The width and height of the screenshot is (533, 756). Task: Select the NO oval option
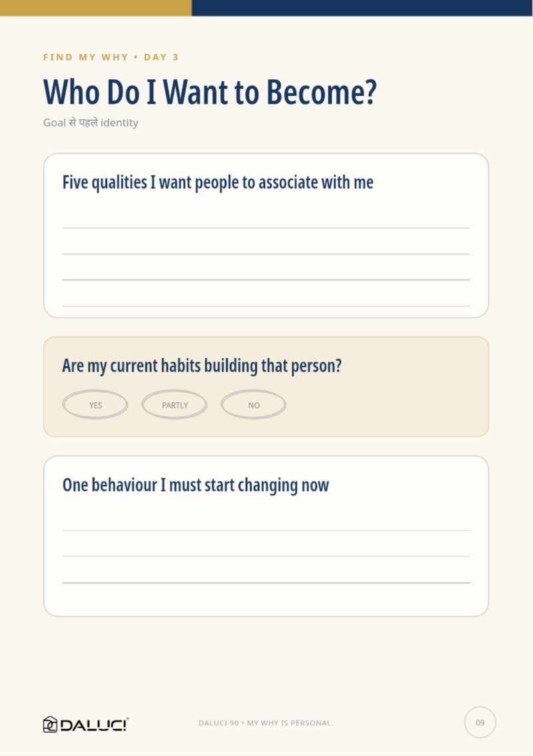tap(253, 404)
